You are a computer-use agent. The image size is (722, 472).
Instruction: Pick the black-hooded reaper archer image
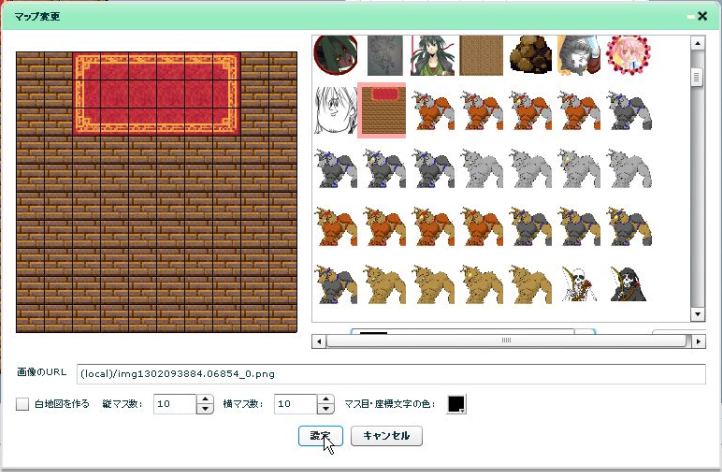click(628, 284)
